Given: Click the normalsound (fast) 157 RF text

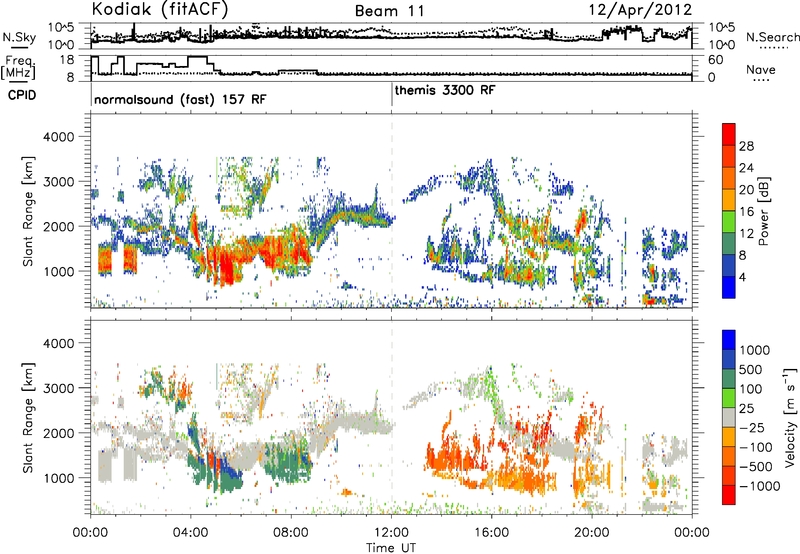Looking at the screenshot, I should (180, 99).
